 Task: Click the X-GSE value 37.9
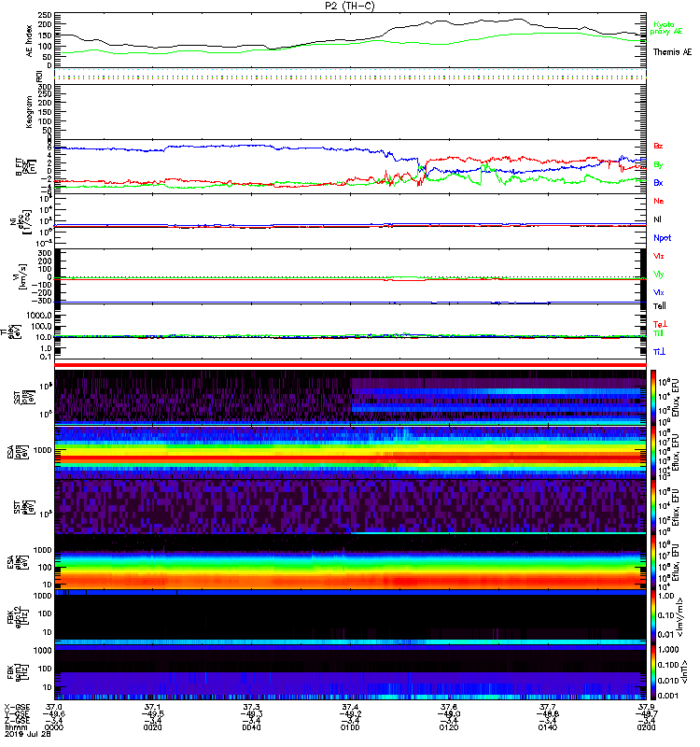coord(646,707)
